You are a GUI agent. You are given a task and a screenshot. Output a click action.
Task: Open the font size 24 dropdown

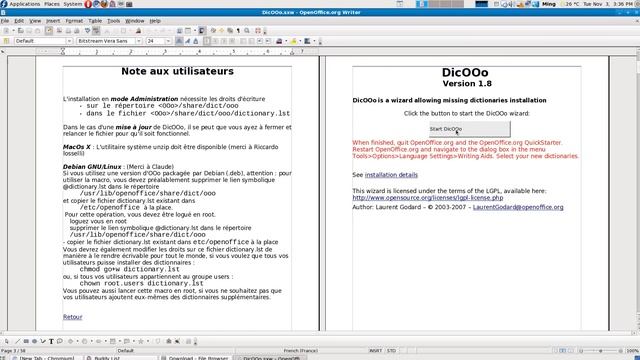(168, 41)
